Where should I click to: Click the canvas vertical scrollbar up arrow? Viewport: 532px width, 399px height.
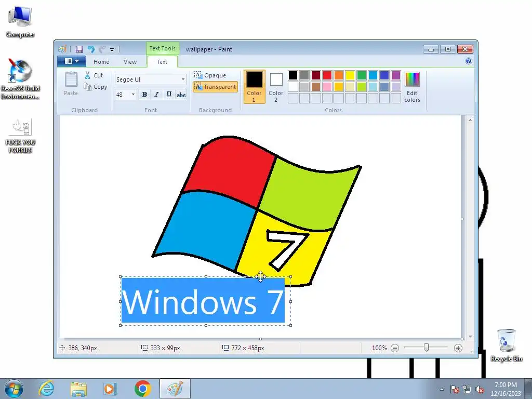(470, 120)
